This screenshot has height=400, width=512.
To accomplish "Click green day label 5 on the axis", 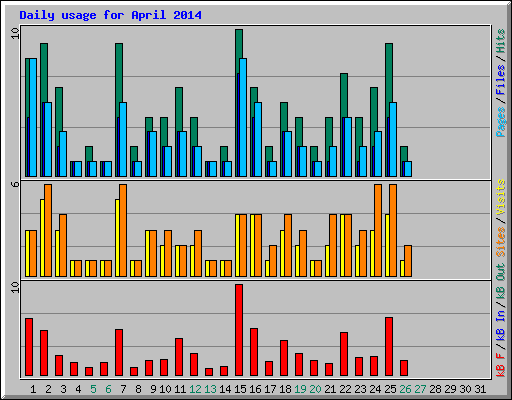I will [93, 389].
